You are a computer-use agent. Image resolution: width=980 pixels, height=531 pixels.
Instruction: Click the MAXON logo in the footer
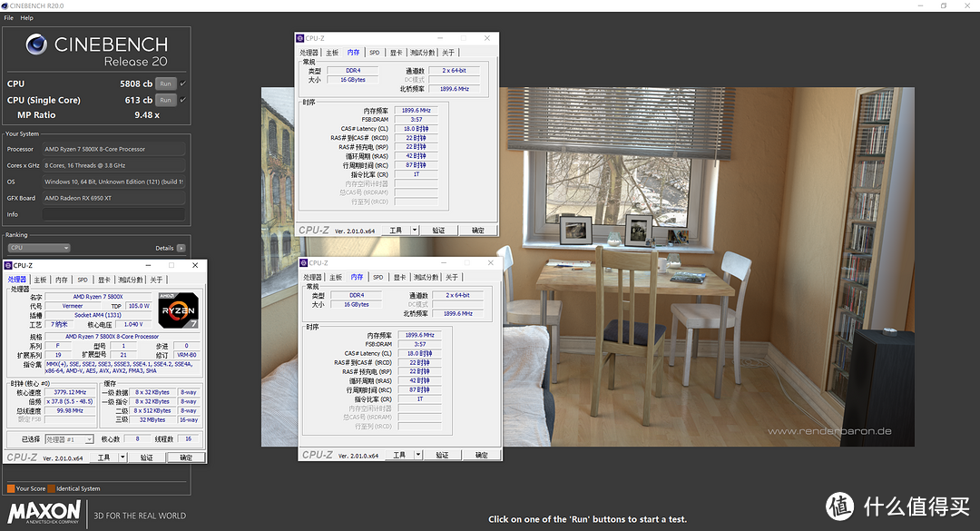[44, 512]
